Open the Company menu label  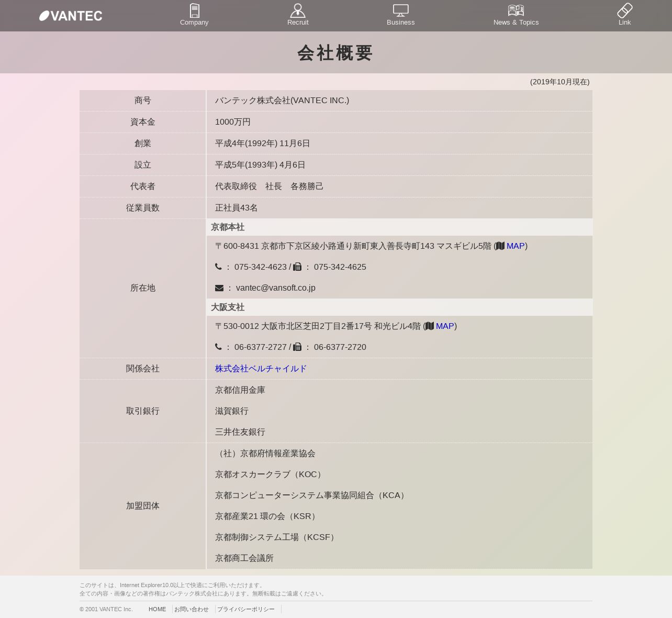[194, 23]
